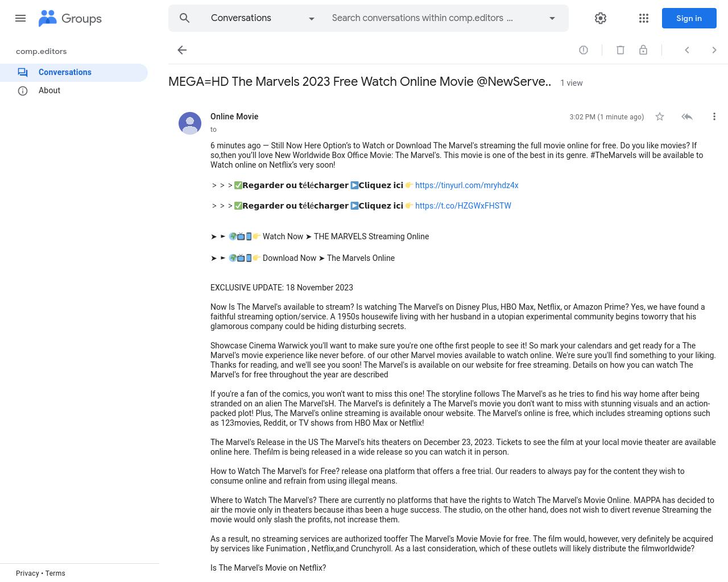Click 'Watch Now ➤ THE MARVELS Streaming Online'
Screen dimensions: 728x582
click(x=346, y=236)
